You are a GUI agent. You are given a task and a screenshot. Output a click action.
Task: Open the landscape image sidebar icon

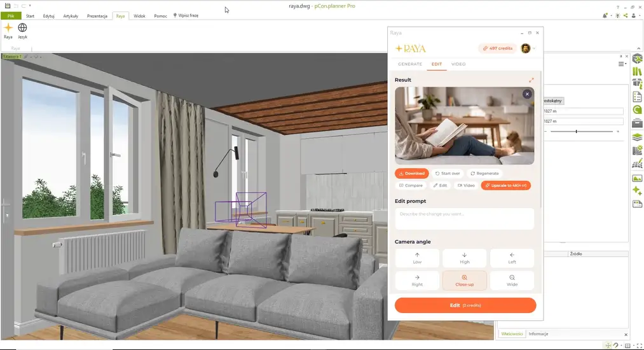(637, 178)
